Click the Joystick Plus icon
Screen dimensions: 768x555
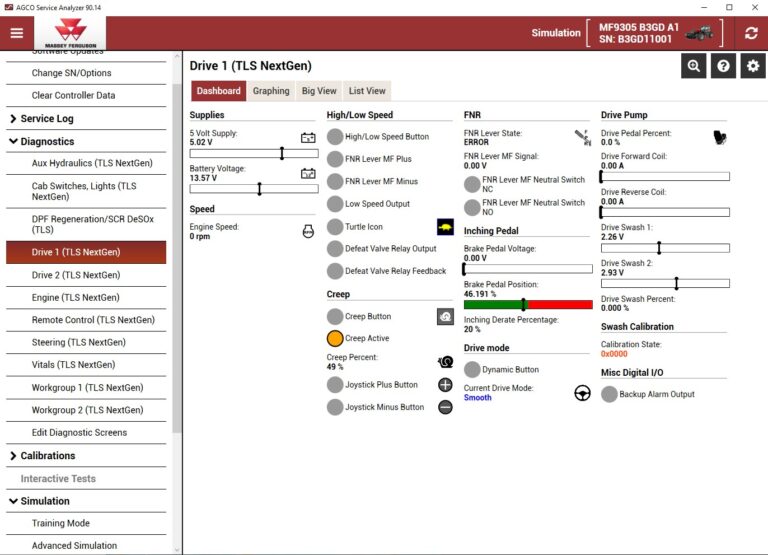pos(445,385)
